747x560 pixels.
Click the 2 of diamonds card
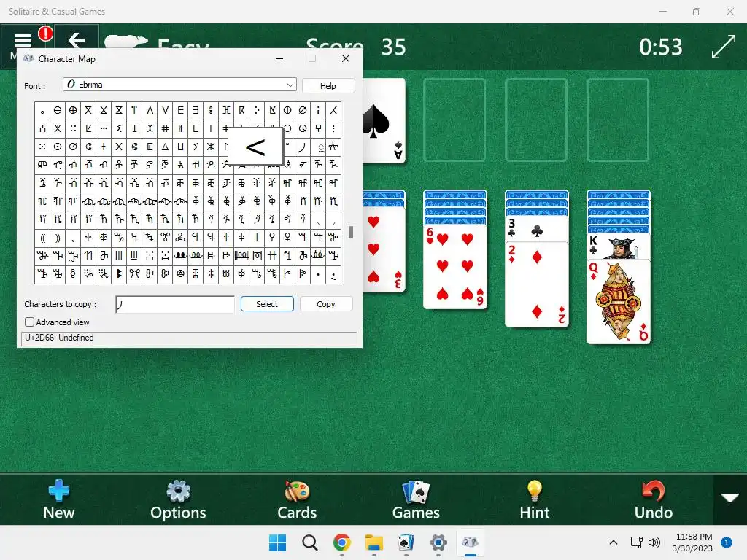[x=536, y=284]
